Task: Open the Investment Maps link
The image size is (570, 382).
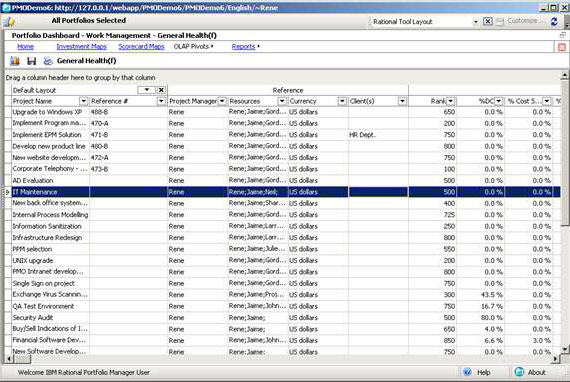Action: pos(81,47)
